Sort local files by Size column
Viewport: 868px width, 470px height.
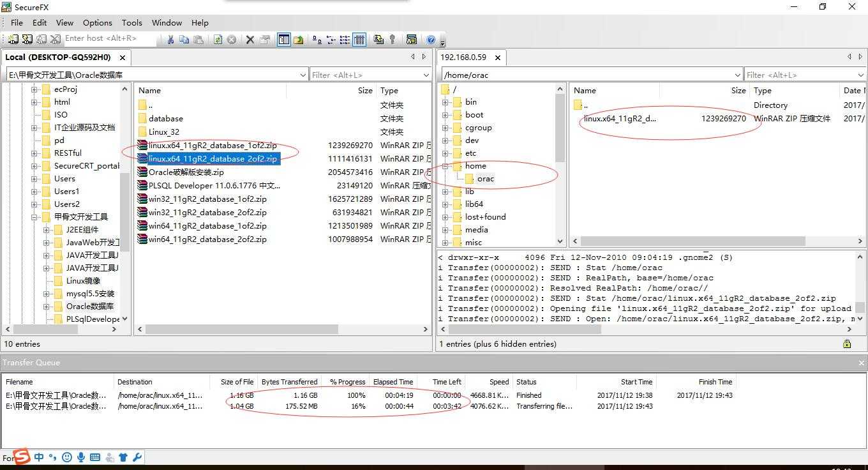point(331,91)
